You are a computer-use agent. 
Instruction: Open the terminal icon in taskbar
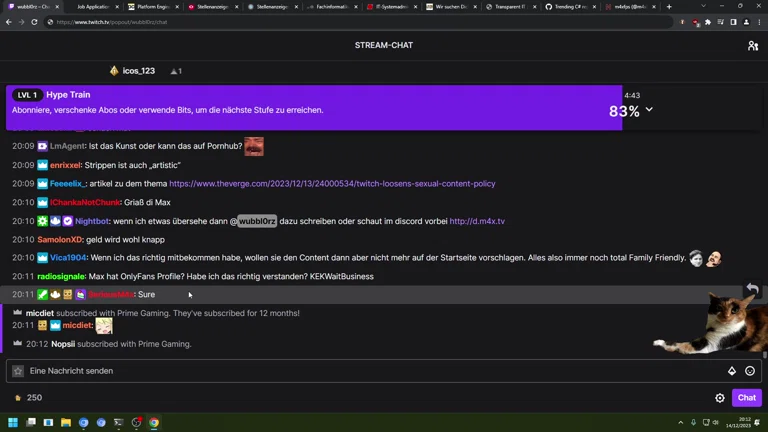point(119,422)
